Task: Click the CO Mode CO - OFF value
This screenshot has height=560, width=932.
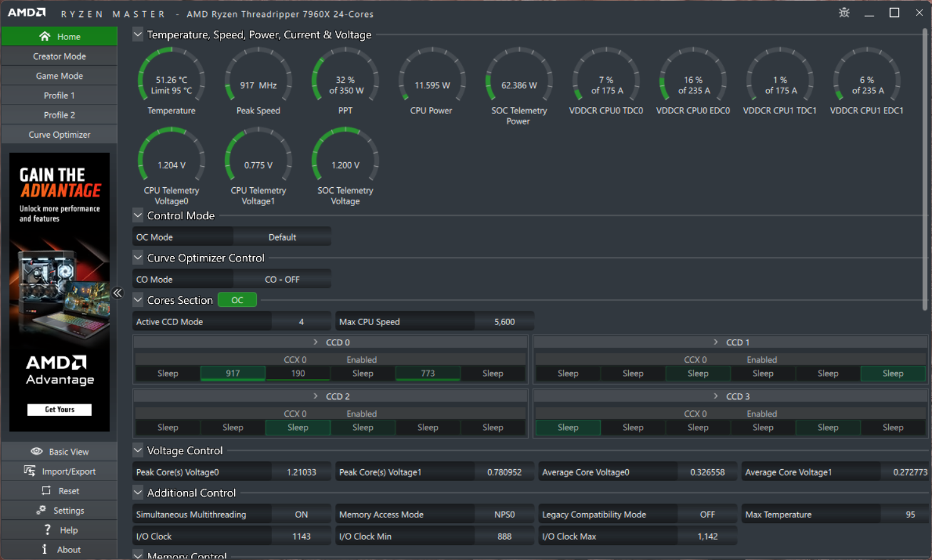Action: (x=282, y=279)
